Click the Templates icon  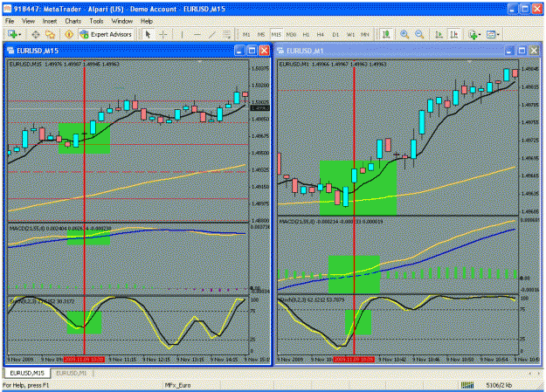(491, 34)
